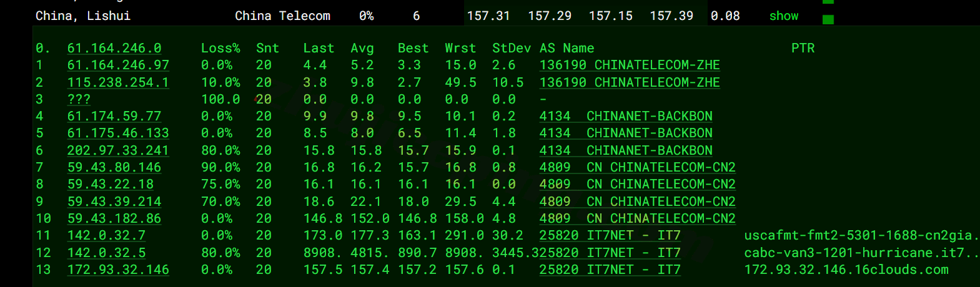The width and height of the screenshot is (980, 287).
Task: Open IP link 59.43.80.146
Action: (x=114, y=167)
